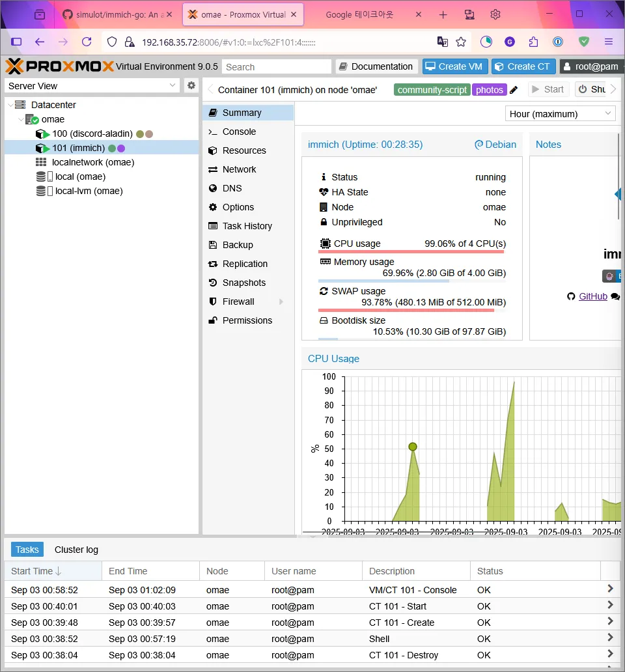Screen dimensions: 625x672
Task: Expand the CT 101 - Create task row
Action: click(x=611, y=621)
